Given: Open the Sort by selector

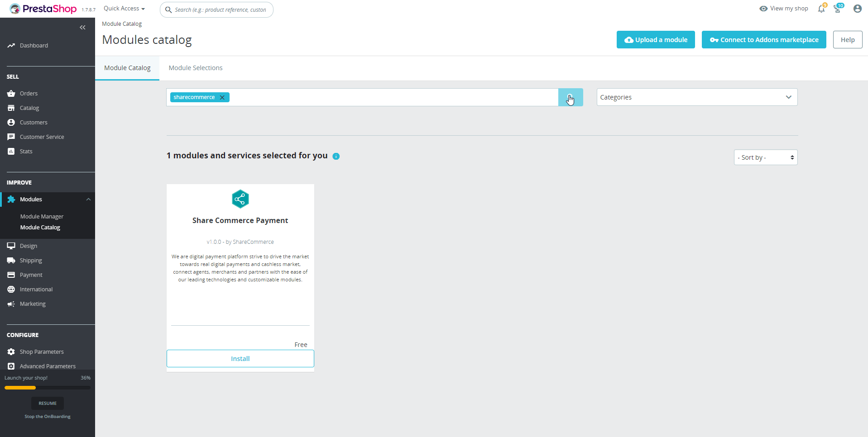Looking at the screenshot, I should click(765, 157).
